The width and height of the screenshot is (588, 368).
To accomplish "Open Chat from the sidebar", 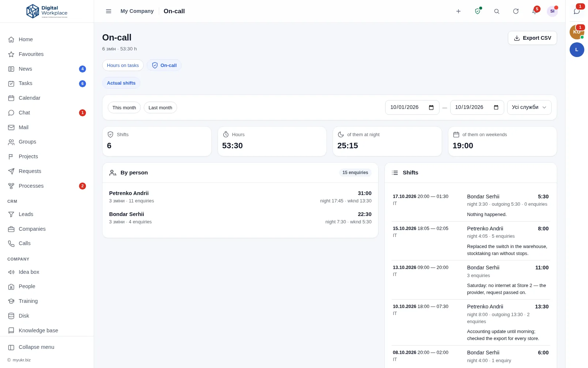I will pyautogui.click(x=47, y=113).
